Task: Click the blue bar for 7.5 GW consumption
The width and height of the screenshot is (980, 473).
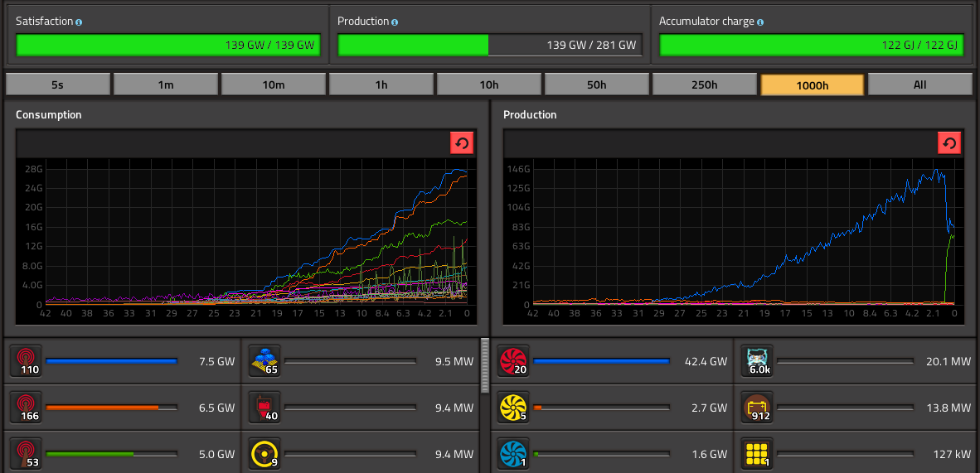Action: 111,361
